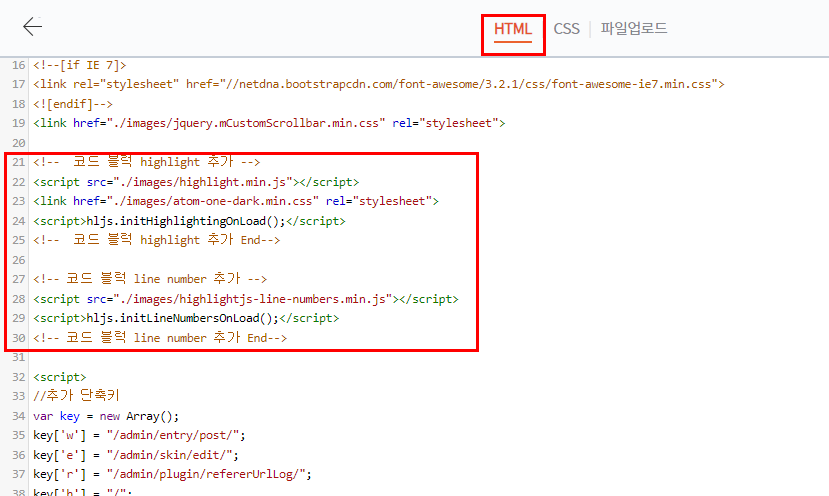Open the 파일업로드 tab
829x496 pixels.
point(633,29)
